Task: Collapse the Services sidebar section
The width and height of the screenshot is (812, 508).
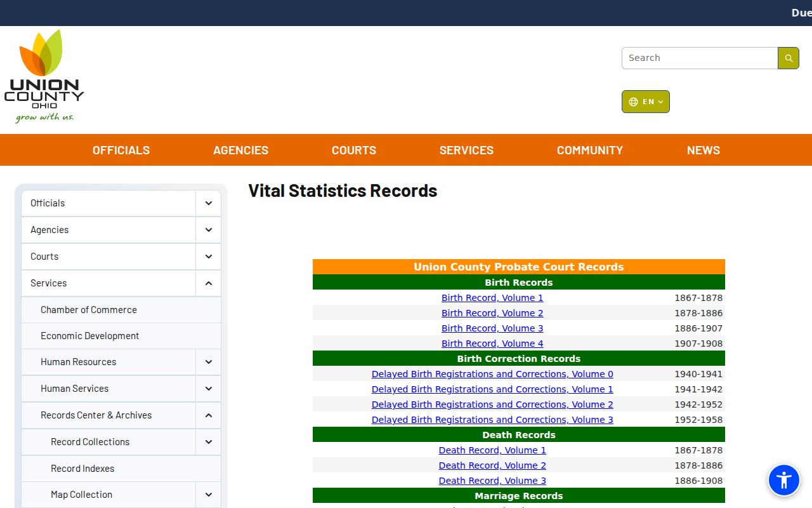Action: point(209,283)
